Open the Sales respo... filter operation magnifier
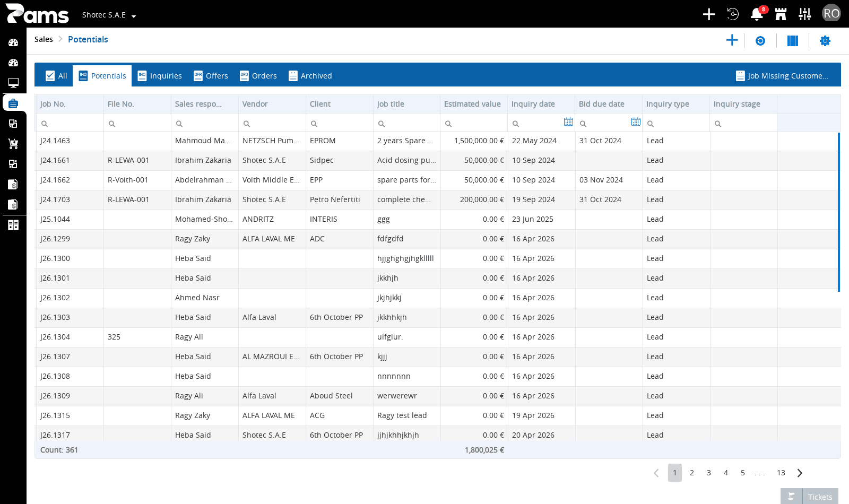Image resolution: width=849 pixels, height=504 pixels. click(179, 124)
